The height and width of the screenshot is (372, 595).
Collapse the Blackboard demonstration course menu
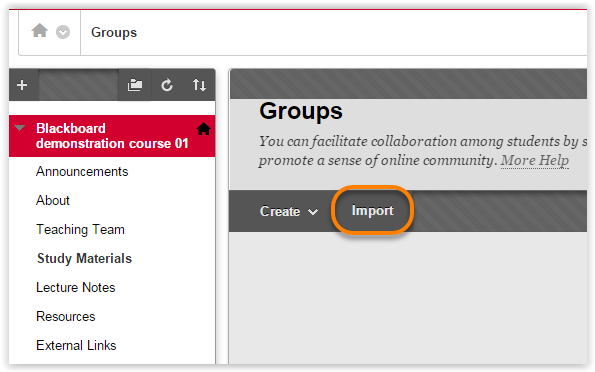pos(20,128)
